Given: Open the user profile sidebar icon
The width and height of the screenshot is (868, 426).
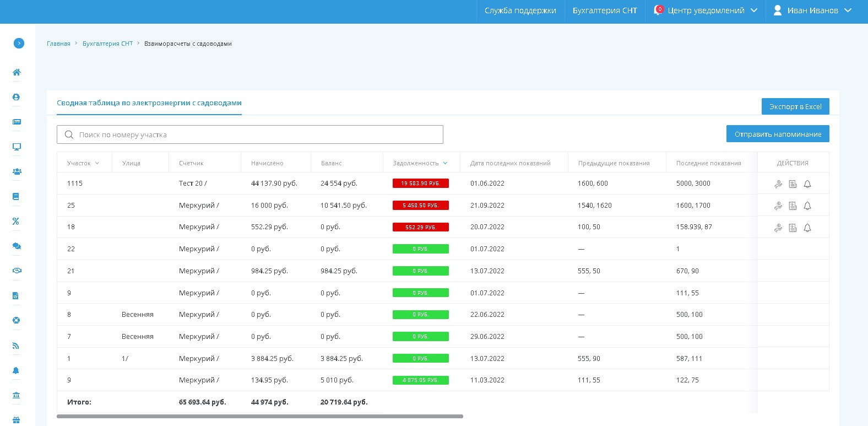Looking at the screenshot, I should coord(17,97).
